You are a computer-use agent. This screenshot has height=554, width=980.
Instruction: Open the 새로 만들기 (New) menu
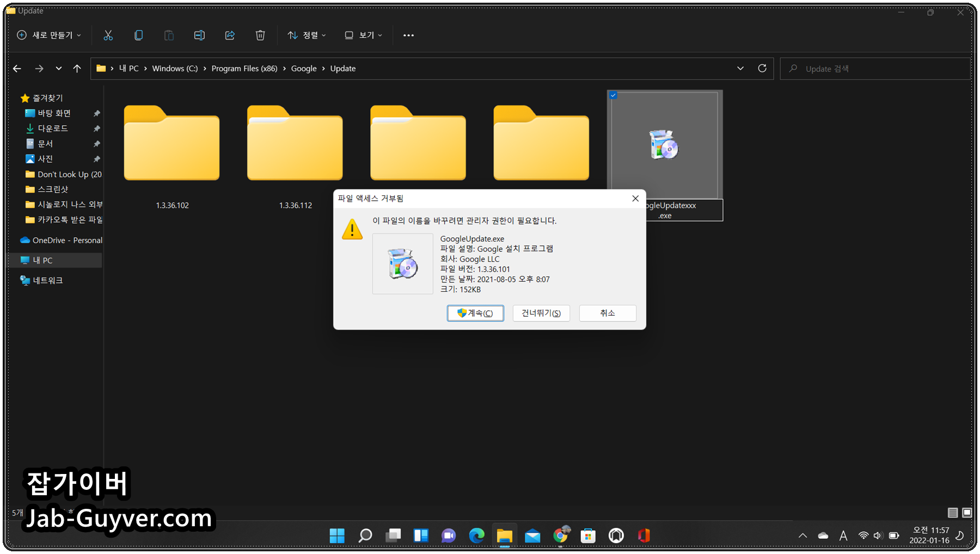click(49, 35)
